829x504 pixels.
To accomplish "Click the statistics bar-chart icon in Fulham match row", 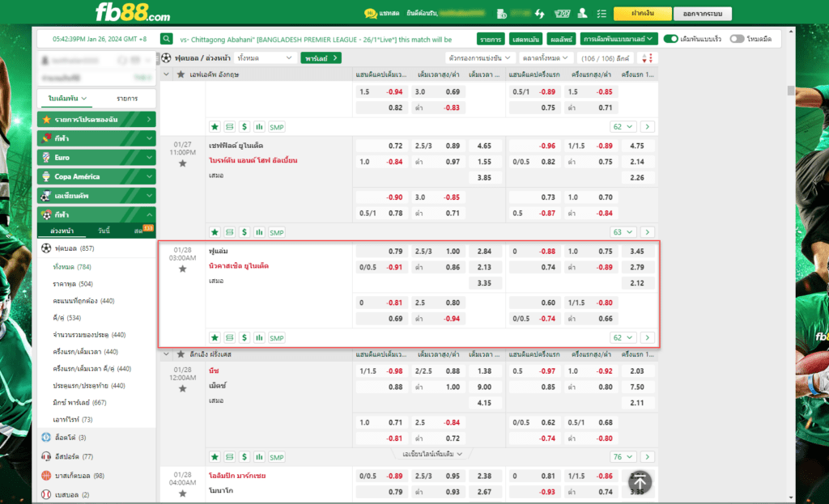I will click(x=259, y=337).
